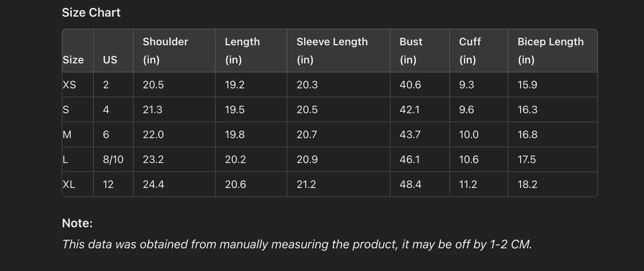Screen dimensions: 644x271
Task: Click the cuff value 10.6 for size L
Action: tap(469, 159)
